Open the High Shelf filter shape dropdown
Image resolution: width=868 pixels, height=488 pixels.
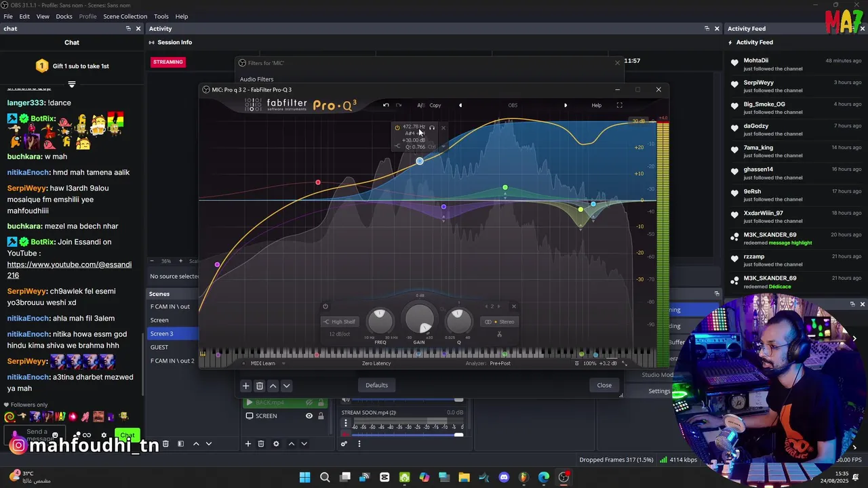coord(340,322)
